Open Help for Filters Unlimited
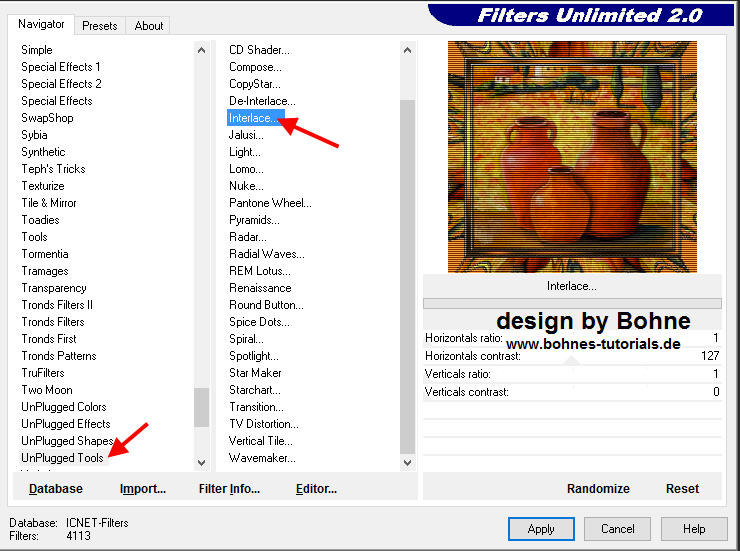The height and width of the screenshot is (551, 740). pos(694,528)
